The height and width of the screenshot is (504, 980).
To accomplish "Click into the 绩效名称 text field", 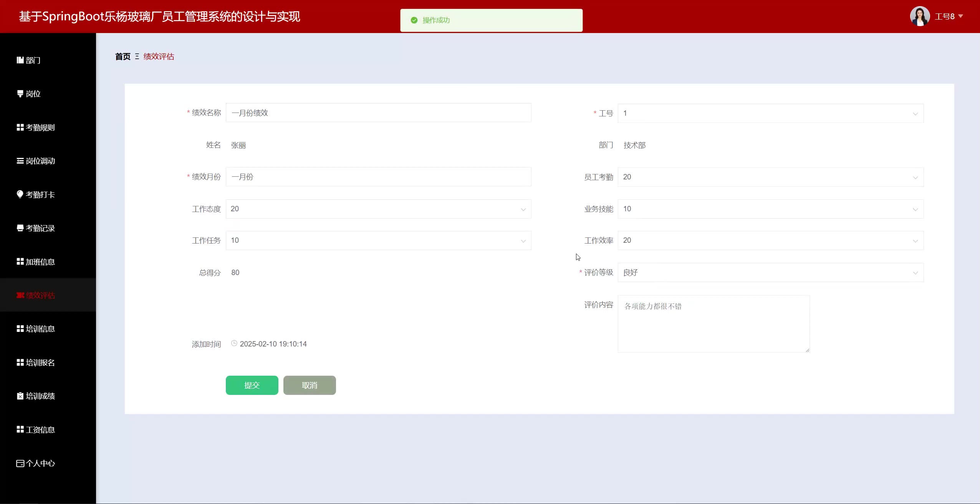I will pyautogui.click(x=378, y=113).
